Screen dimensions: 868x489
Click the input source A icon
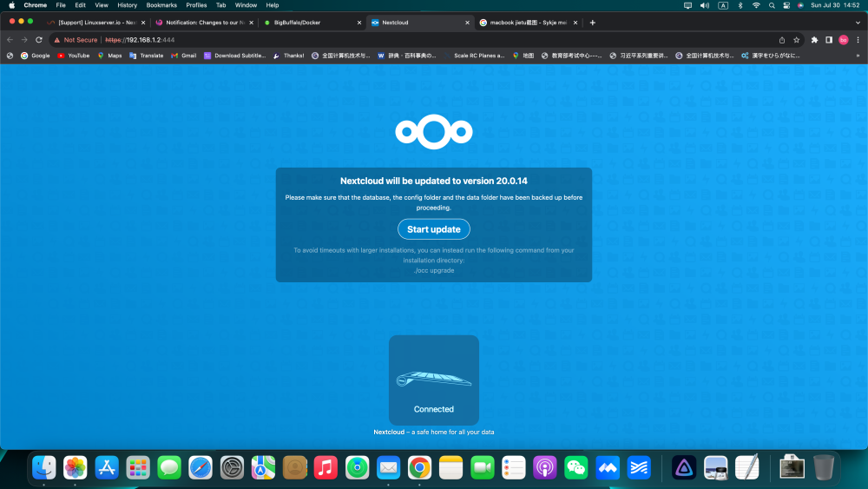723,5
